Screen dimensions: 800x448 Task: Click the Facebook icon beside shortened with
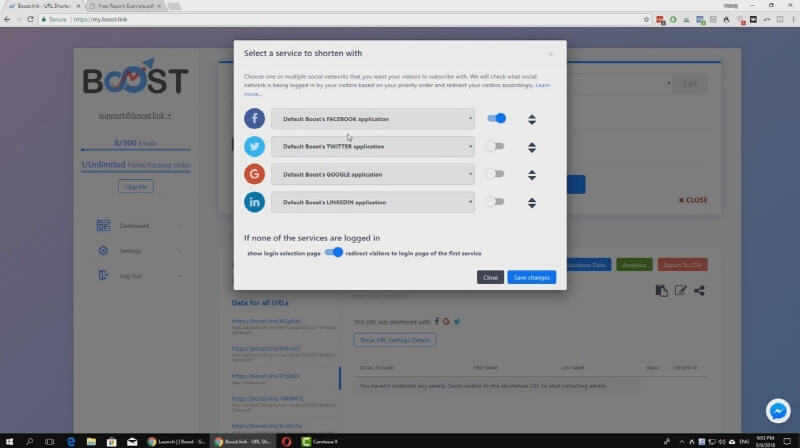coord(437,321)
